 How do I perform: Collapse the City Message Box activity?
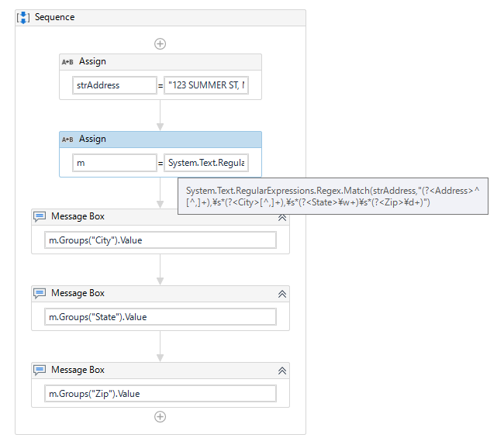(x=282, y=217)
